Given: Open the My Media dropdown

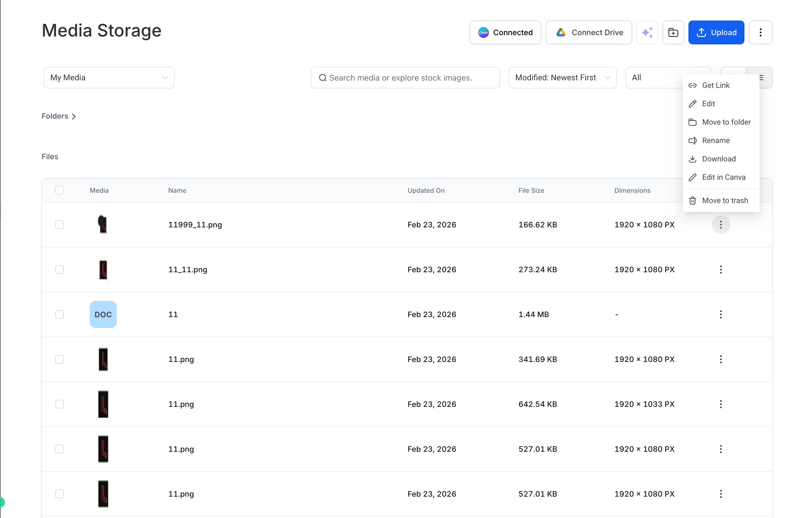Looking at the screenshot, I should pos(109,78).
